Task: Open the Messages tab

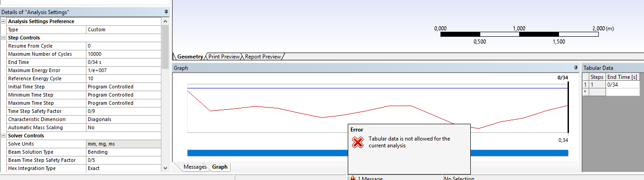Action: (x=194, y=167)
